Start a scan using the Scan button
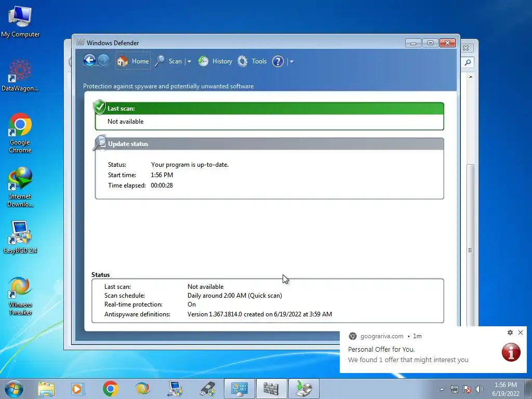Screen dimensions: 532x399 (168, 61)
